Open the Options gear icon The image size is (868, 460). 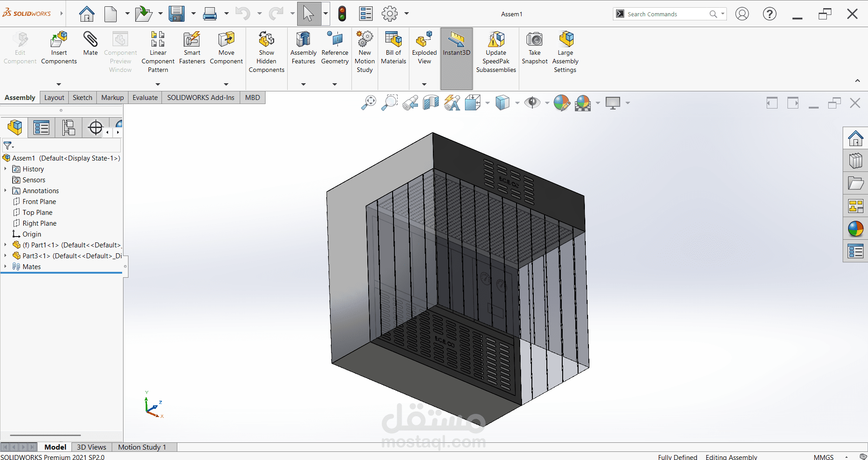coord(389,14)
